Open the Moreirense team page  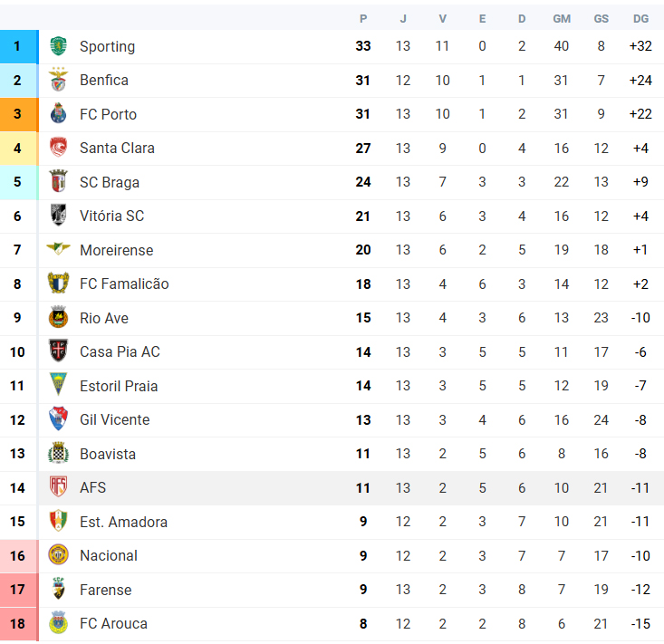tap(117, 250)
